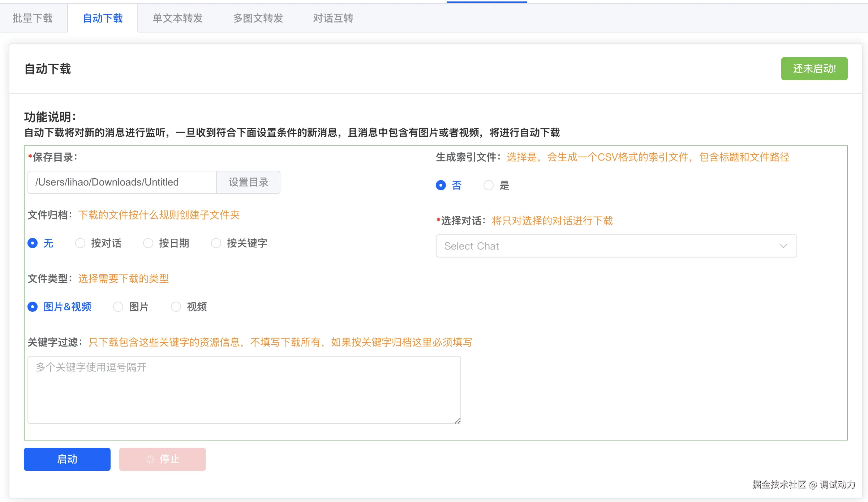Viewport: 868px width, 502px height.
Task: Select the 按关键字 archive radio option
Action: coord(216,243)
